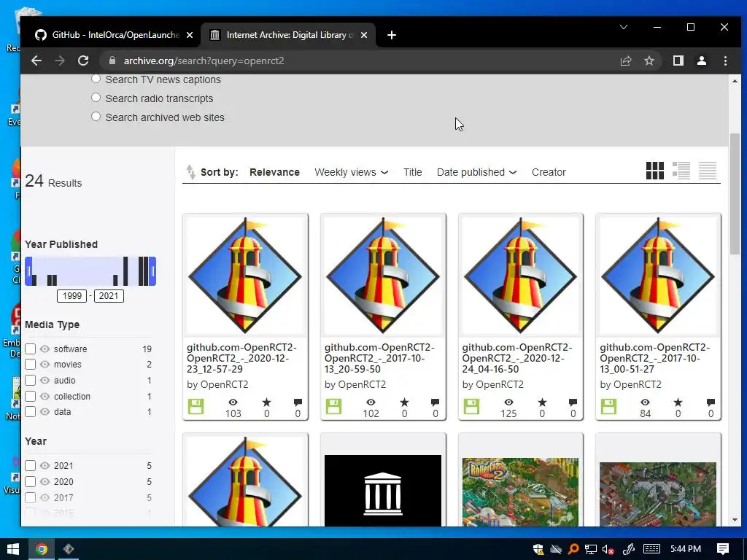Check the software media type box
Image resolution: width=747 pixels, height=560 pixels.
click(31, 349)
